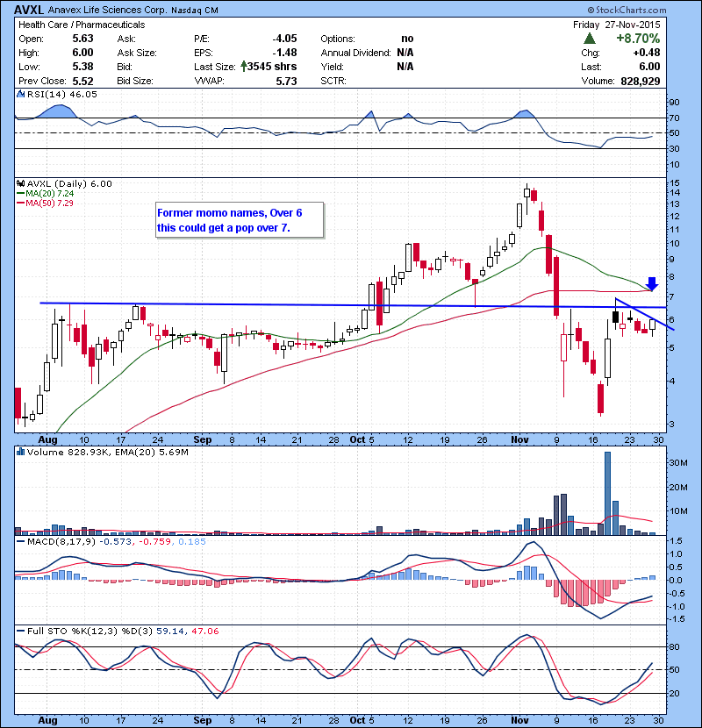Click the small green arrow before 3545 shrs
Viewport: 702px width, 728px height.
point(243,67)
